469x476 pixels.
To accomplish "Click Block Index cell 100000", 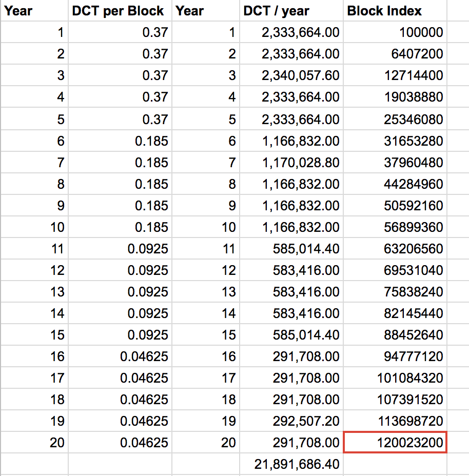I will click(x=395, y=32).
